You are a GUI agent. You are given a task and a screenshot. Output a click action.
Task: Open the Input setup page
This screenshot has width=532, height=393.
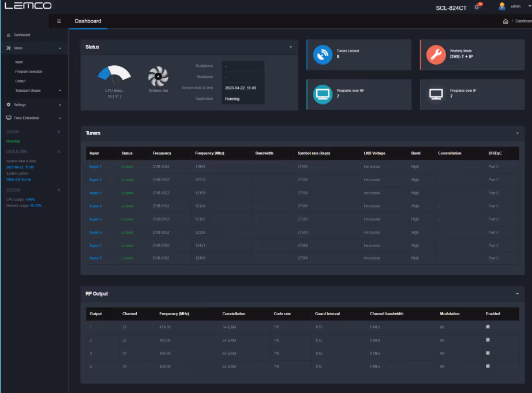click(x=19, y=62)
